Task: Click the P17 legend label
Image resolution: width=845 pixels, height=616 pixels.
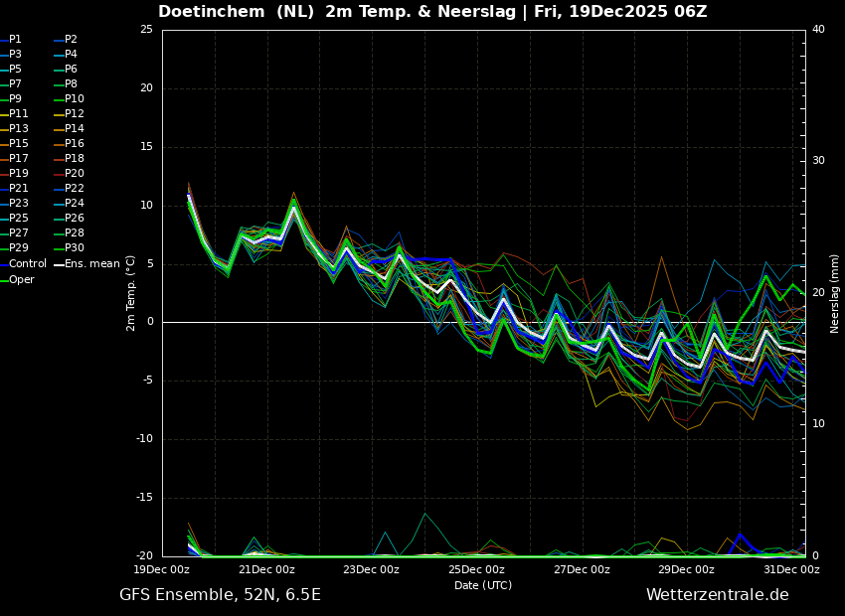Action: (x=18, y=159)
